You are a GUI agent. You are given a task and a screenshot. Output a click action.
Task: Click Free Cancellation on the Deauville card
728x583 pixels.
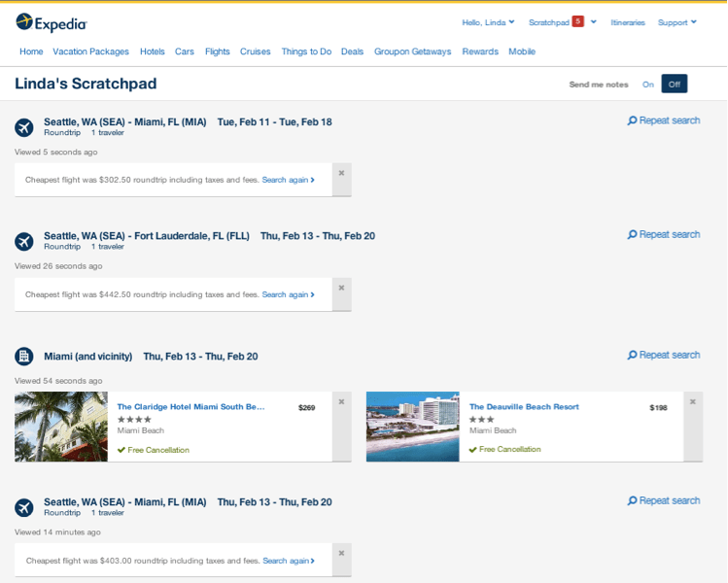click(x=504, y=449)
